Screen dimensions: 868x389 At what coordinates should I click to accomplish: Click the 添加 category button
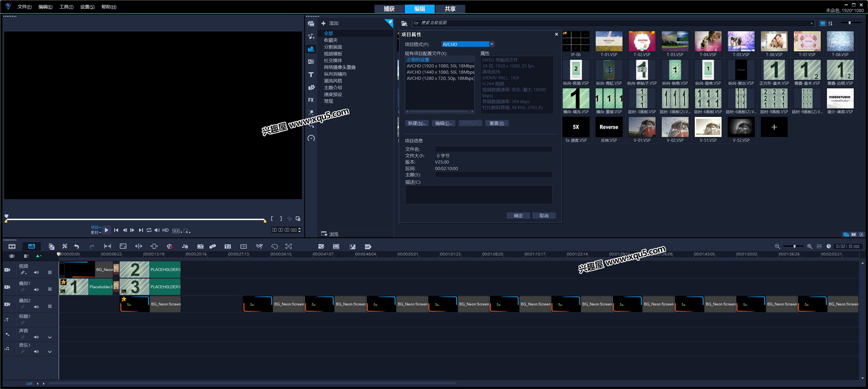click(330, 23)
